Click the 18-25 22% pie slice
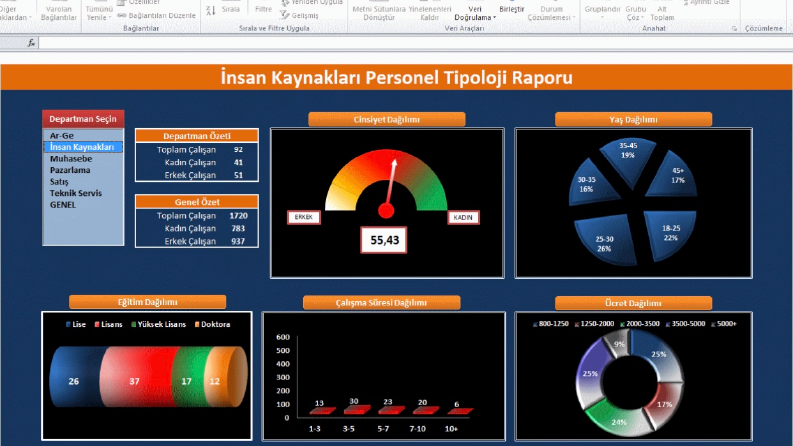Viewport: 793px width, 446px height. tap(670, 234)
